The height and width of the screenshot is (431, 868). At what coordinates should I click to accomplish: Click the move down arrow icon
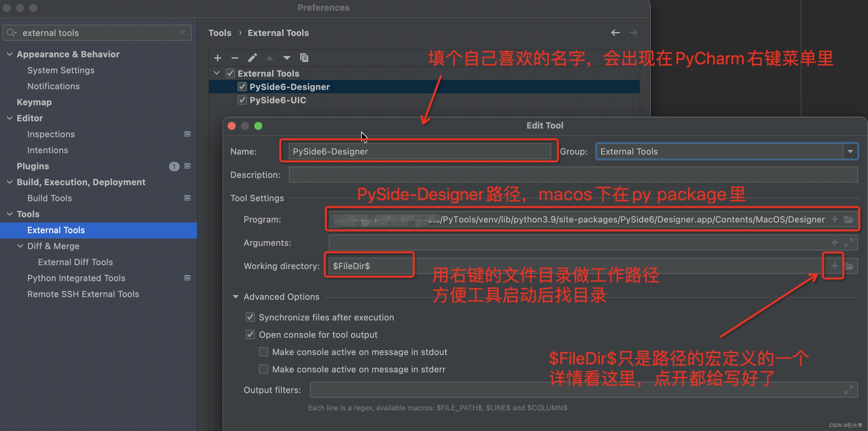[287, 58]
